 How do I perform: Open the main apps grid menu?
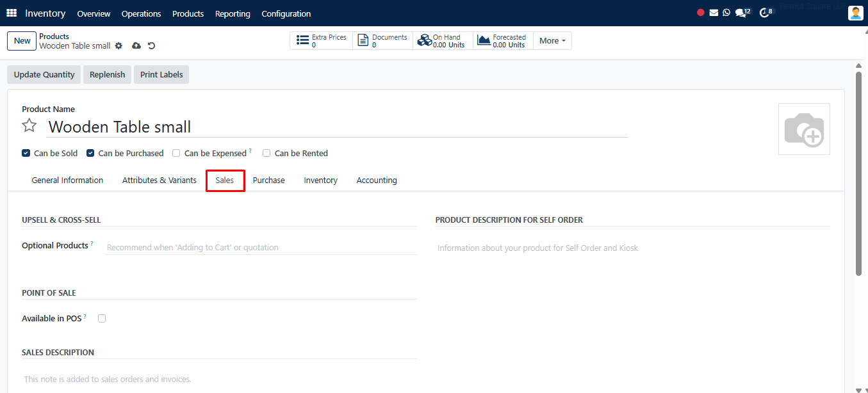12,13
